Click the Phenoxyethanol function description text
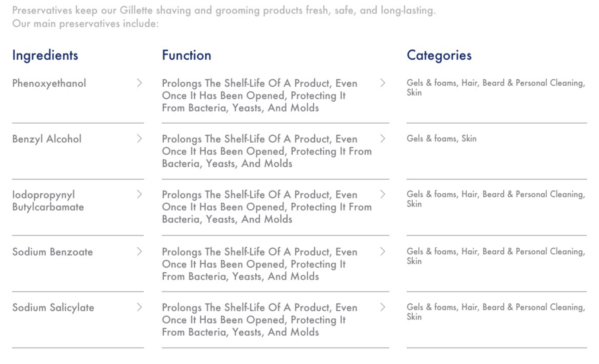The height and width of the screenshot is (364, 599). tap(260, 96)
